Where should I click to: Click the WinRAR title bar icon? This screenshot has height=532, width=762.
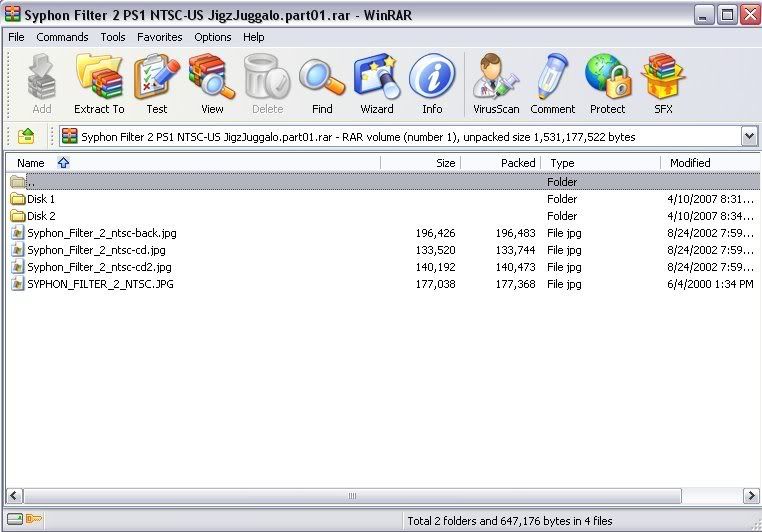(x=13, y=15)
